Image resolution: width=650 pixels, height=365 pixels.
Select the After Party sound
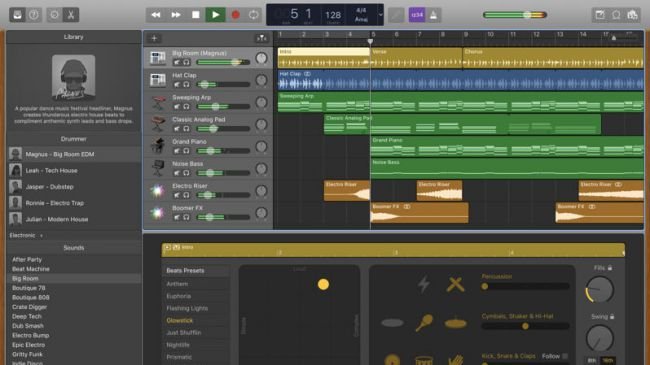(x=74, y=260)
